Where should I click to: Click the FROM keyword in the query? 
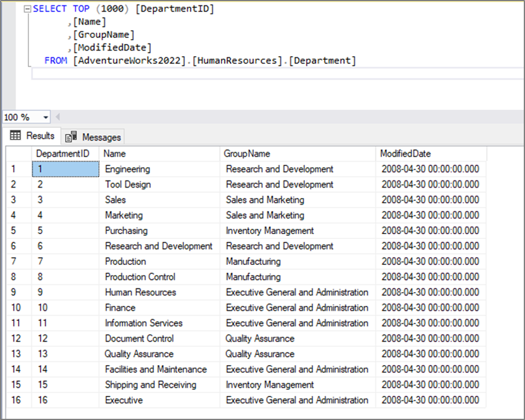[x=56, y=60]
